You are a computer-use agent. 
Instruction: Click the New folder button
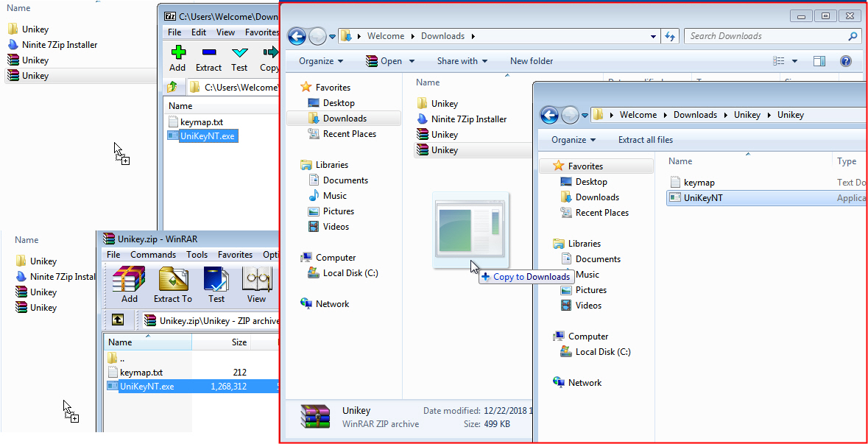[532, 61]
